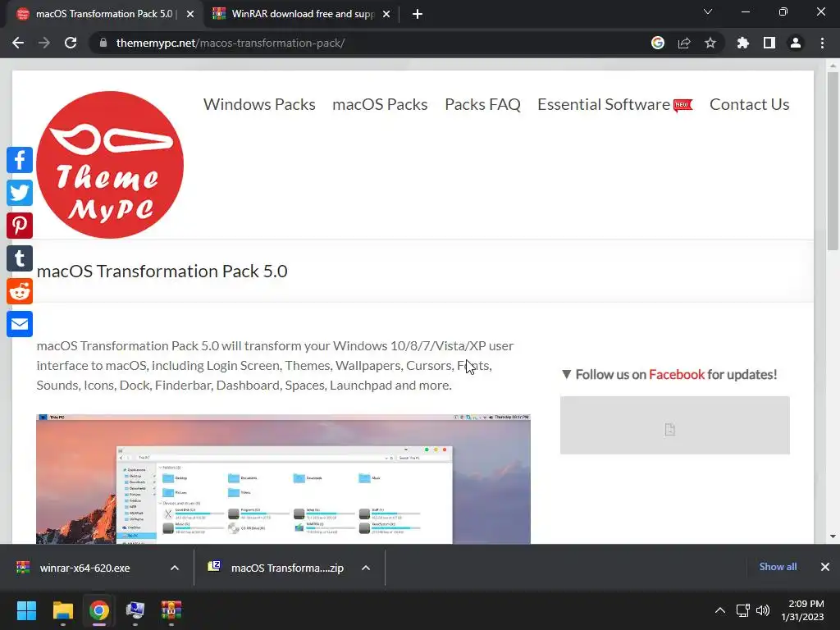Close macOS Transformation Pack tab
The image size is (840, 630).
[x=190, y=14]
